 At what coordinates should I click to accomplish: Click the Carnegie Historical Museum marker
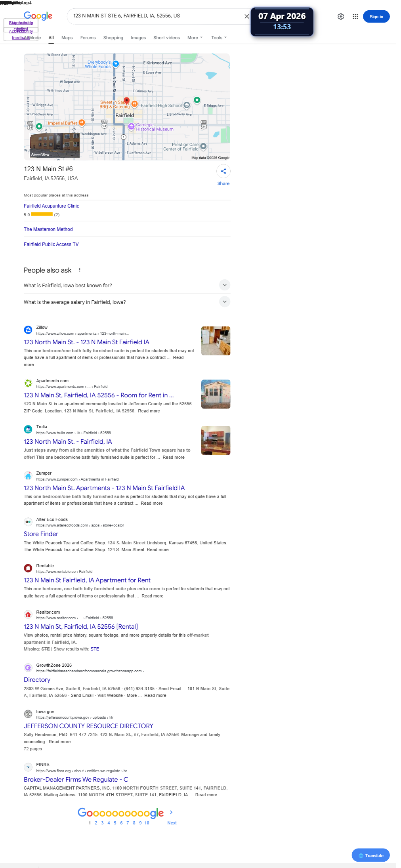coord(131,127)
